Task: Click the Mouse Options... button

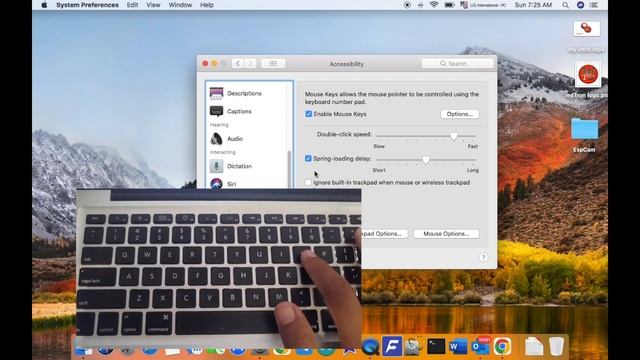Action: click(446, 233)
